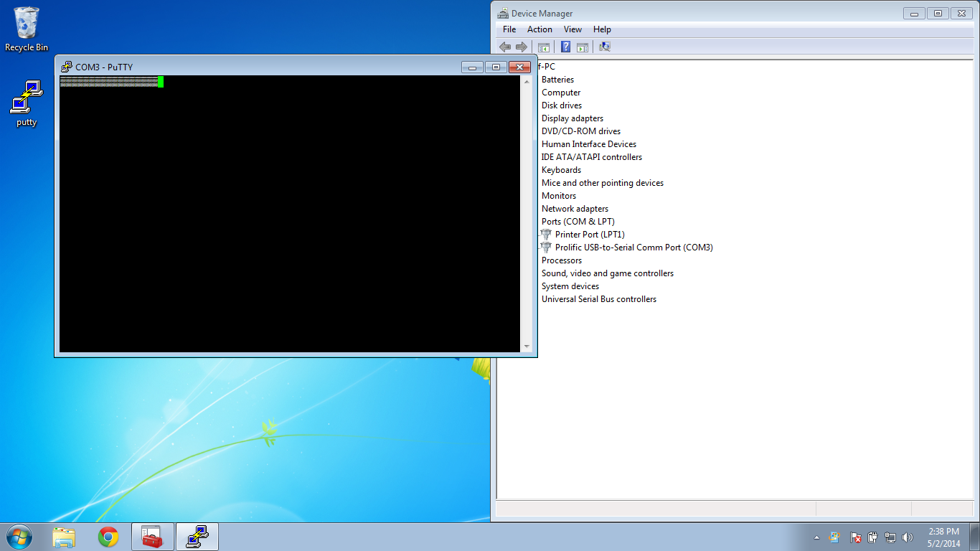Click Scan for hardware changes toolbar icon

pos(604,47)
